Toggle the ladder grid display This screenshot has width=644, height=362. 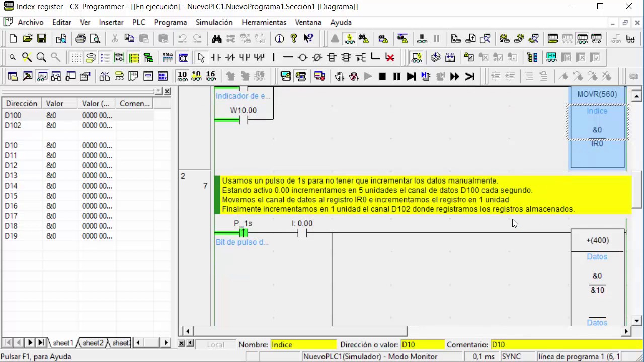coord(76,58)
